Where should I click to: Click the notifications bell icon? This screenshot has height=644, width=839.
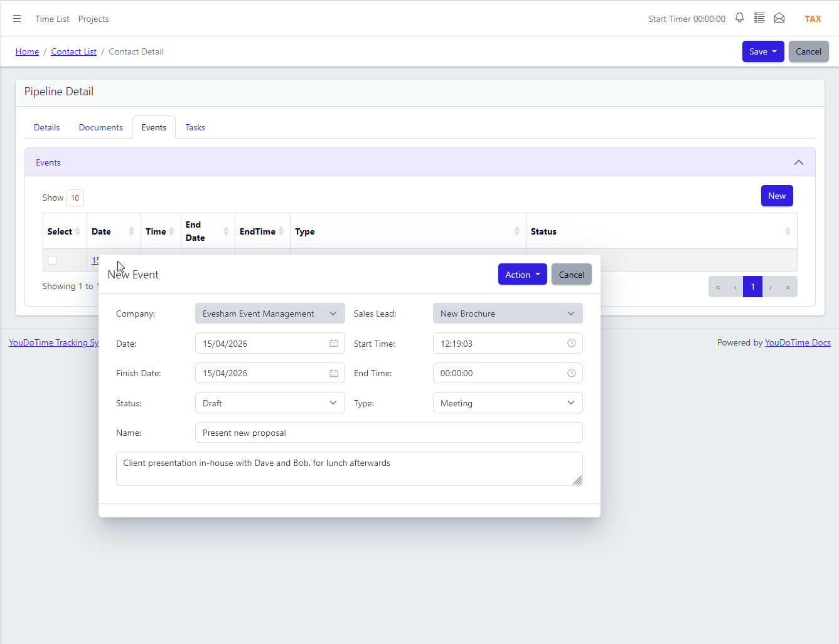(x=740, y=18)
